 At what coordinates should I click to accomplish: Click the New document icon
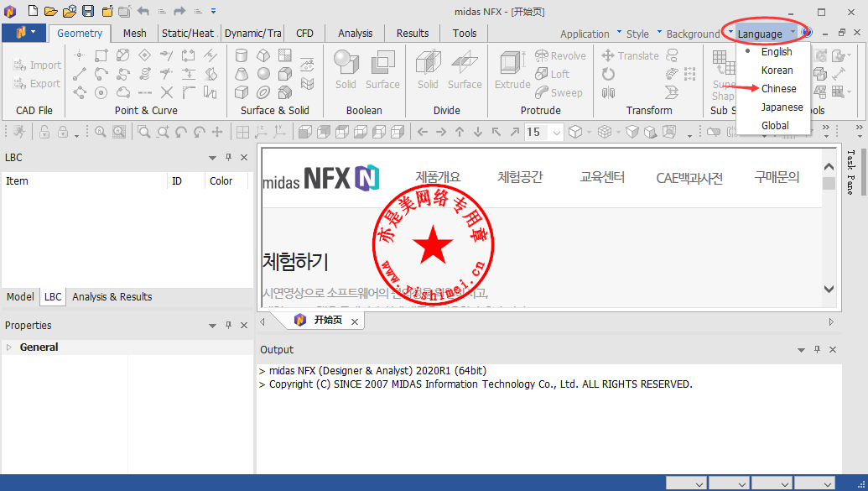[x=33, y=11]
